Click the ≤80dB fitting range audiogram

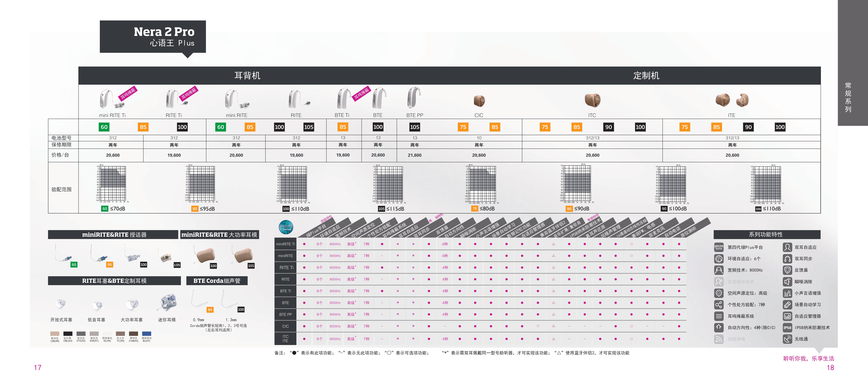[482, 184]
